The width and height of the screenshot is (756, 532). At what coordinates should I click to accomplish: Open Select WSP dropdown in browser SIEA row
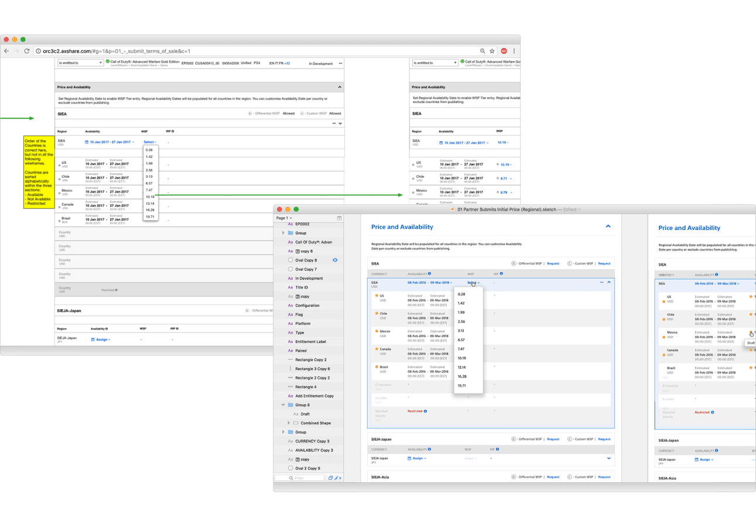coord(150,142)
